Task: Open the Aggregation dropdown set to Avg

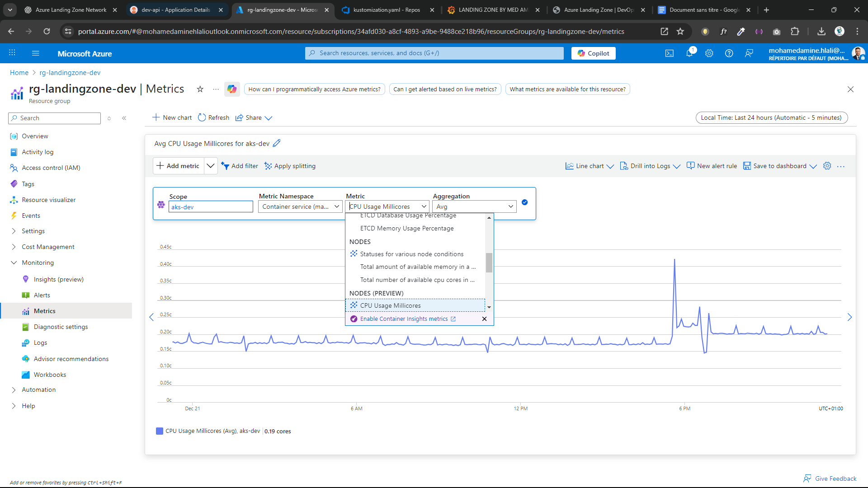Action: [x=474, y=206]
